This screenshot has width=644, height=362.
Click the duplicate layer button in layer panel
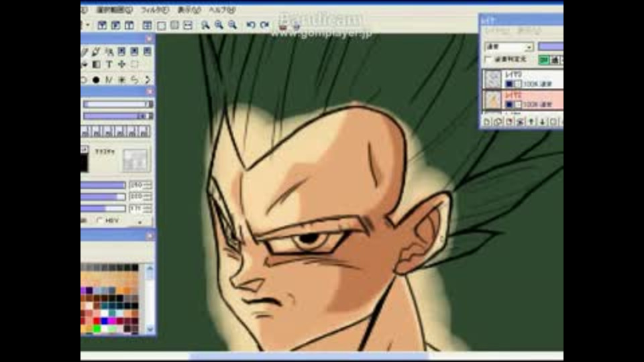coord(498,121)
